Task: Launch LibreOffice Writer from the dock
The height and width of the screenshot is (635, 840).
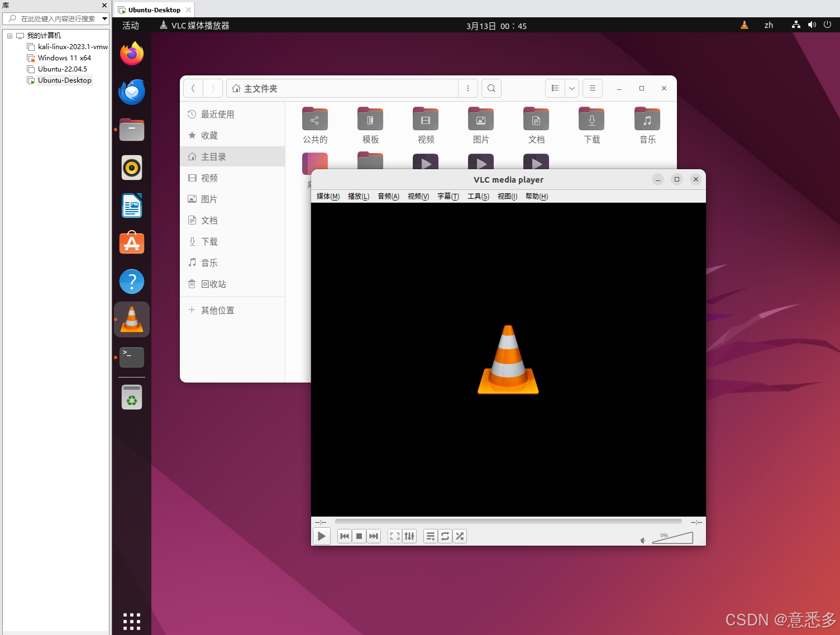Action: point(132,206)
